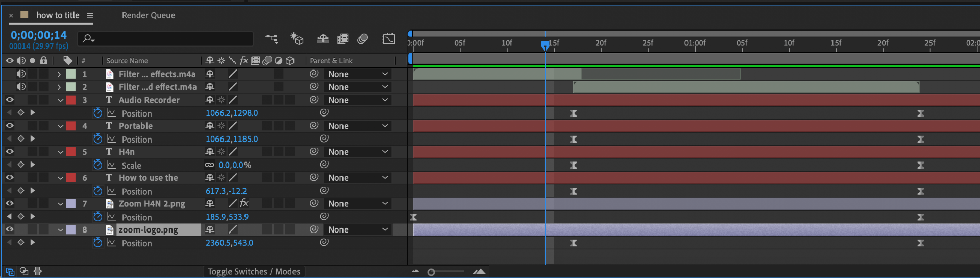
Task: Click the Draft 3D icon
Action: [297, 39]
